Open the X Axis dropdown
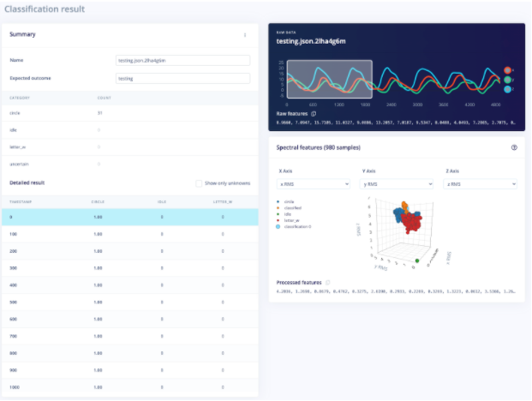The width and height of the screenshot is (532, 401). tap(313, 184)
